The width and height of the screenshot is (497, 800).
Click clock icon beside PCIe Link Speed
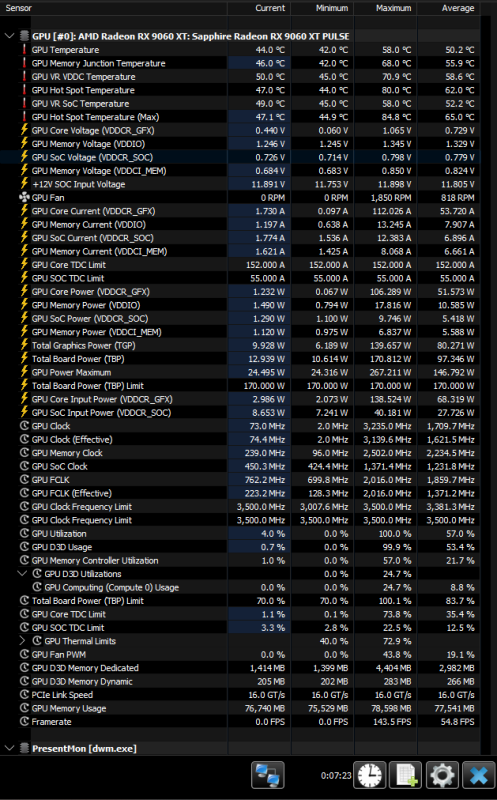pos(24,695)
